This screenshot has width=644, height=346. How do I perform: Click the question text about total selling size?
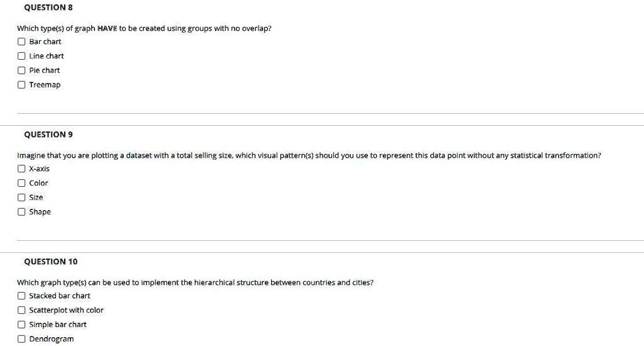tap(309, 155)
